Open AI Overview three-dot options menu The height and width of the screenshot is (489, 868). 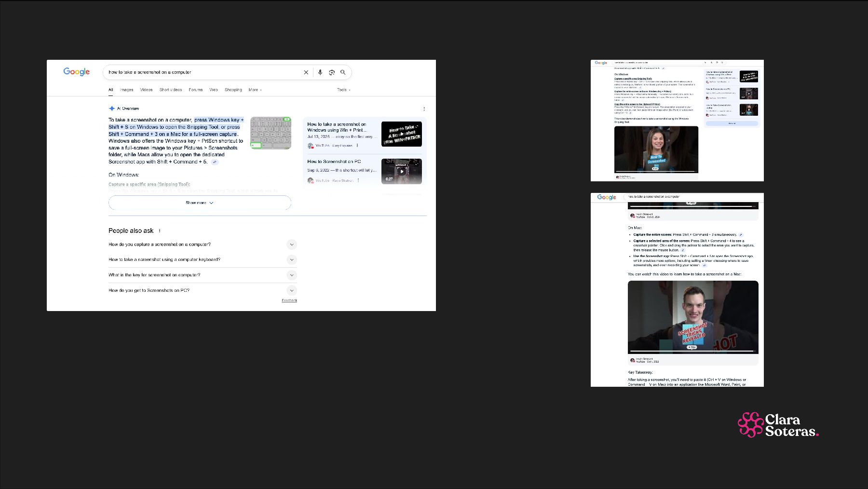(x=424, y=109)
